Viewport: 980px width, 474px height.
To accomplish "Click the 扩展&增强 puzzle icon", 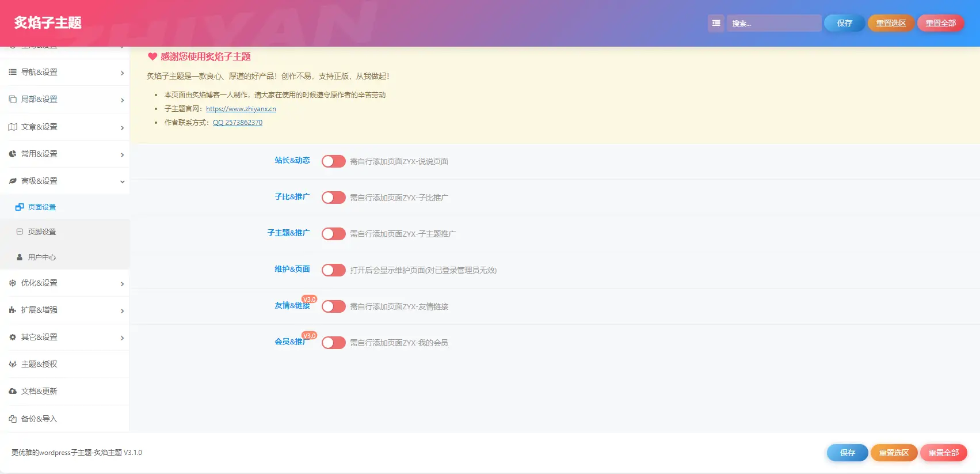I will point(13,310).
